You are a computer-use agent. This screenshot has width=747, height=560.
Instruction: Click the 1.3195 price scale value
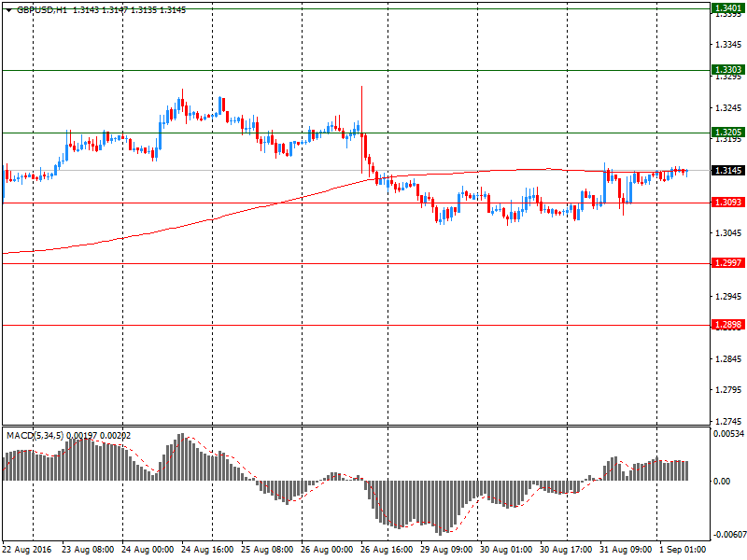tap(728, 139)
